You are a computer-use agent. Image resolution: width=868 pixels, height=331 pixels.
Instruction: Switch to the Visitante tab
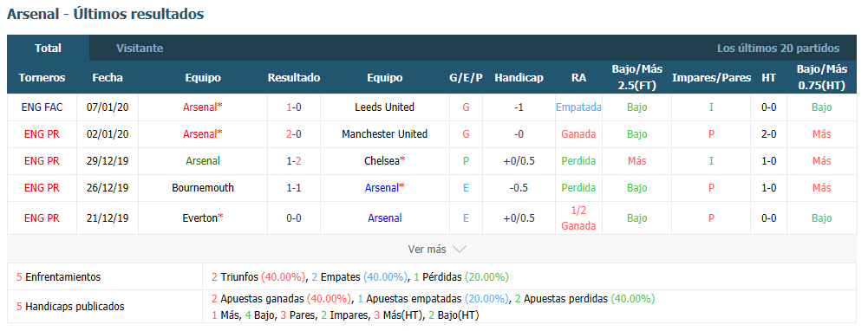click(140, 49)
